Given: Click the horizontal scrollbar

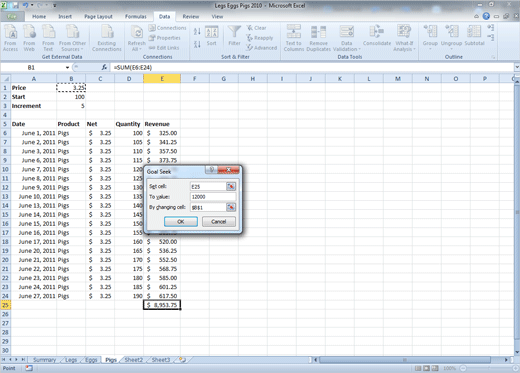Looking at the screenshot, I should point(405,360).
